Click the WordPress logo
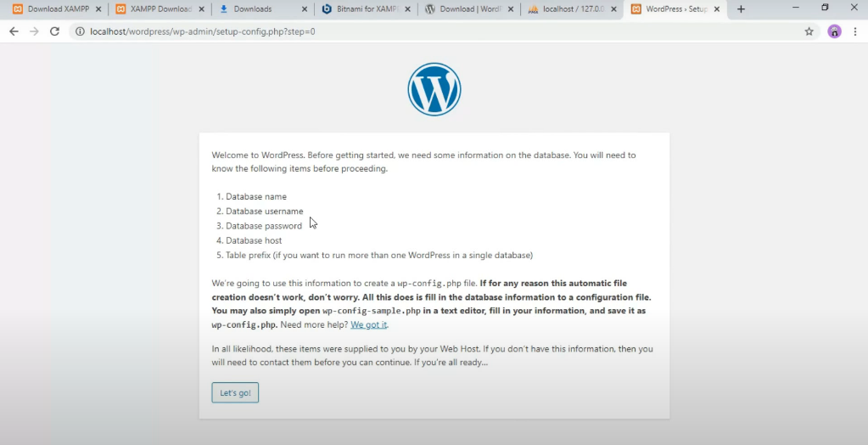This screenshot has width=868, height=445. [x=434, y=89]
